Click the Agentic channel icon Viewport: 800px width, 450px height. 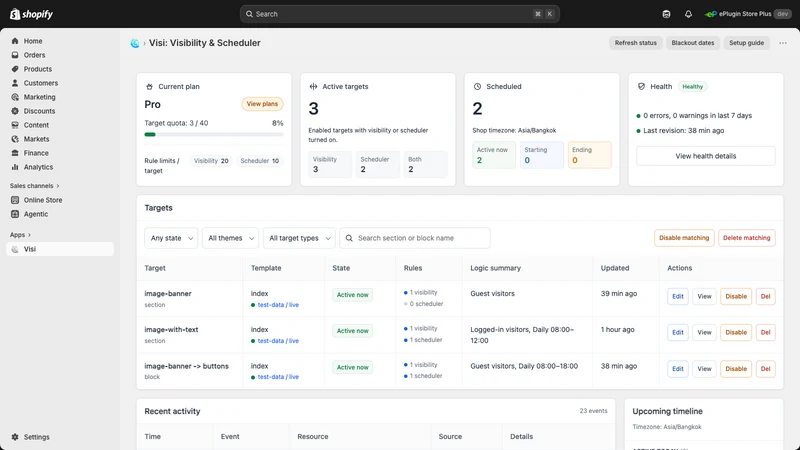click(x=15, y=214)
